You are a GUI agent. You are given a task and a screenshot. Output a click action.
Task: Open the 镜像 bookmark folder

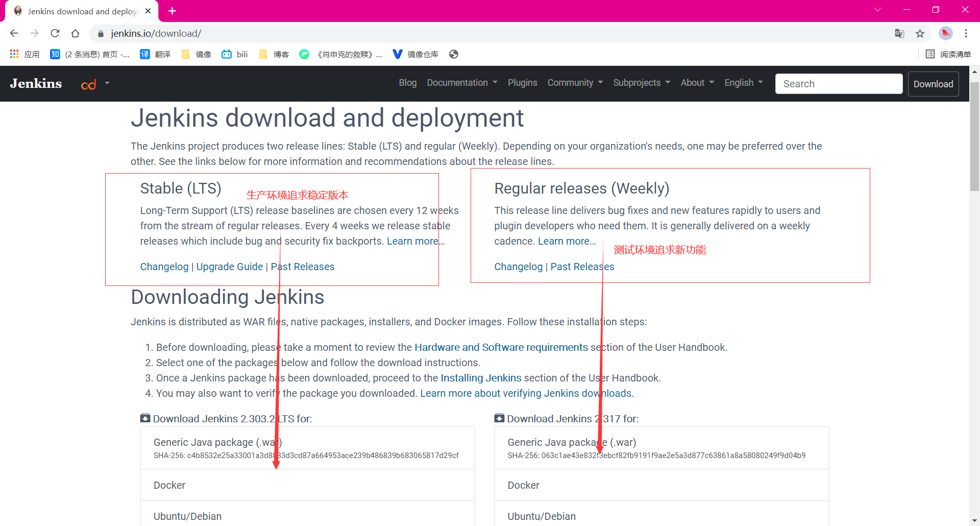[x=197, y=54]
